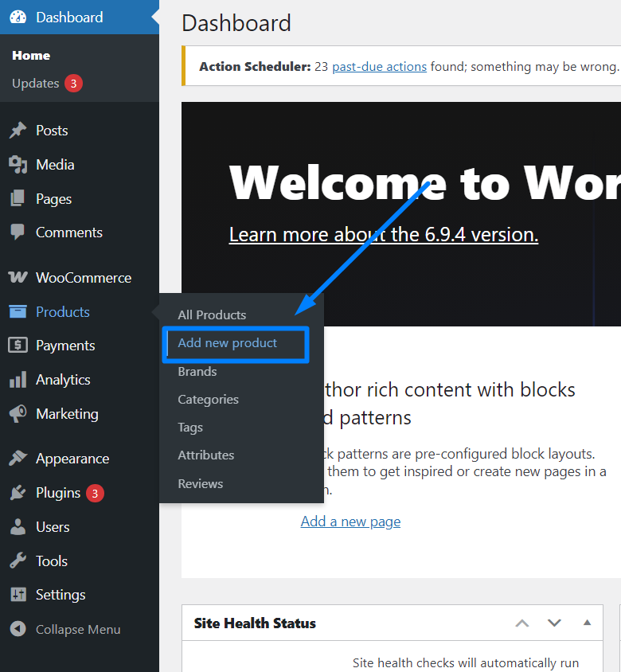Click the Analytics bar chart icon

[x=18, y=380]
